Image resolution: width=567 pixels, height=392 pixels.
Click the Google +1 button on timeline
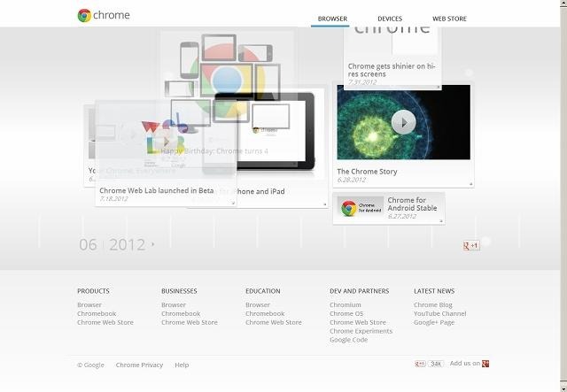pos(471,246)
